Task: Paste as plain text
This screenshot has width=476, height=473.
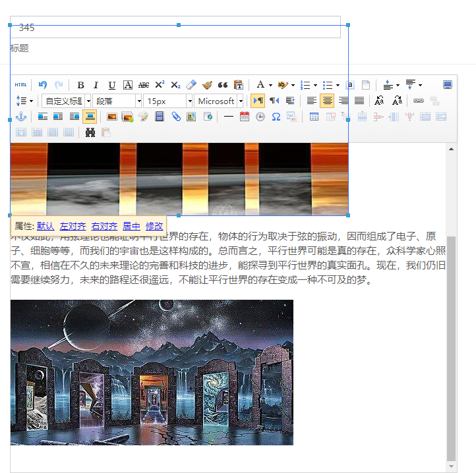Action: [x=239, y=85]
